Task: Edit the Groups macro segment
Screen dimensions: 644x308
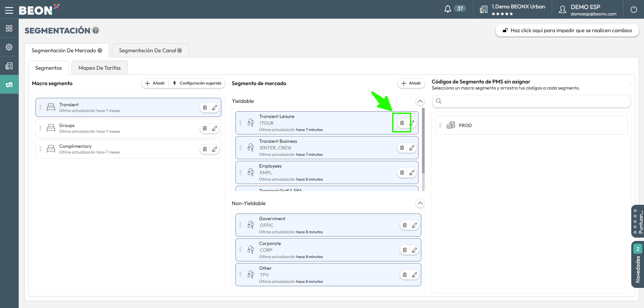Action: [214, 128]
